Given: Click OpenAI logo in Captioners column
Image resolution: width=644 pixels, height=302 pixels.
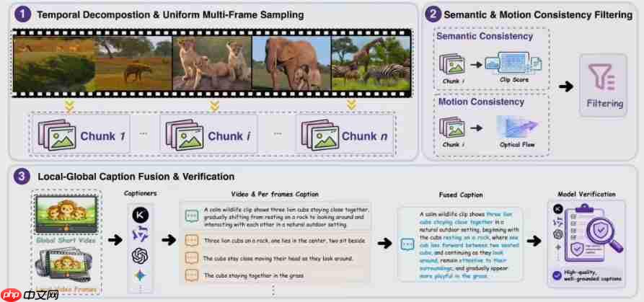Looking at the screenshot, I should coord(140,257).
